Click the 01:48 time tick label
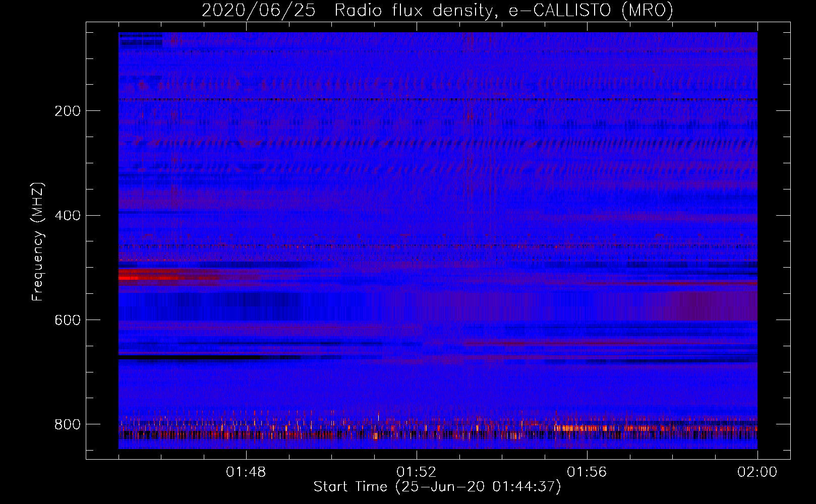This screenshot has height=504, width=816. (x=246, y=472)
